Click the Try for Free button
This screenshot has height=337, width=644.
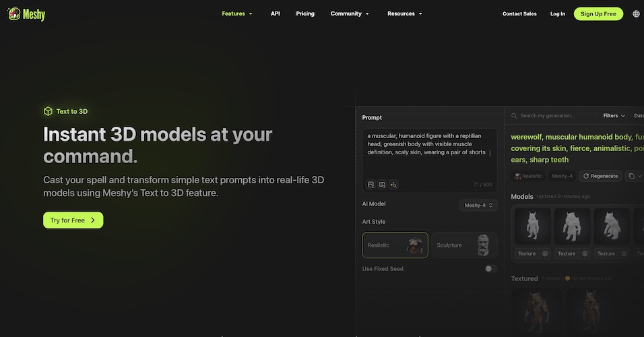[x=73, y=220]
